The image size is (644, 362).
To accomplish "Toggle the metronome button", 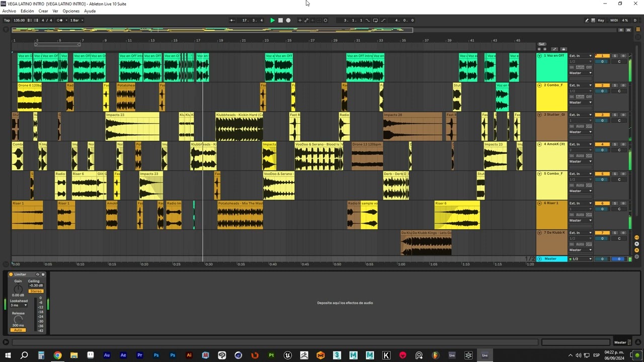I will click(x=60, y=20).
